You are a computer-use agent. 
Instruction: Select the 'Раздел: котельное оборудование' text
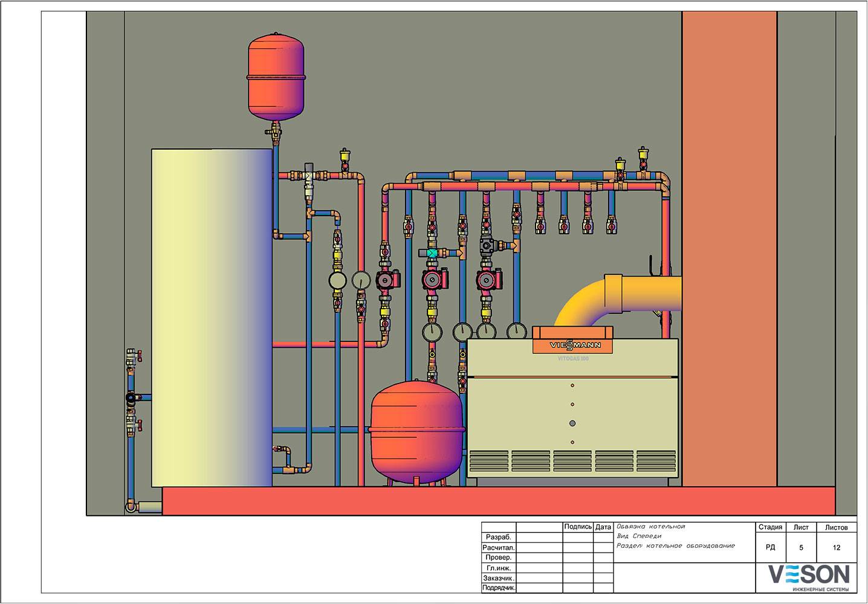click(x=675, y=546)
